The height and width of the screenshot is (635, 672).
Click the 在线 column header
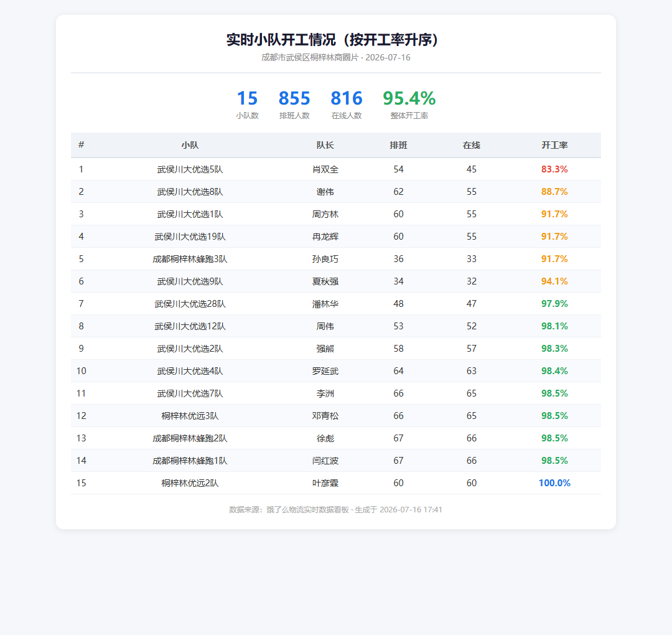(x=472, y=145)
